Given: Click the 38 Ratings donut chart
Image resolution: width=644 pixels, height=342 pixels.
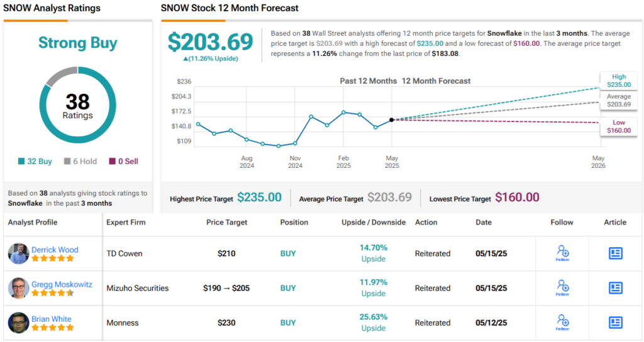Looking at the screenshot, I should tap(77, 105).
